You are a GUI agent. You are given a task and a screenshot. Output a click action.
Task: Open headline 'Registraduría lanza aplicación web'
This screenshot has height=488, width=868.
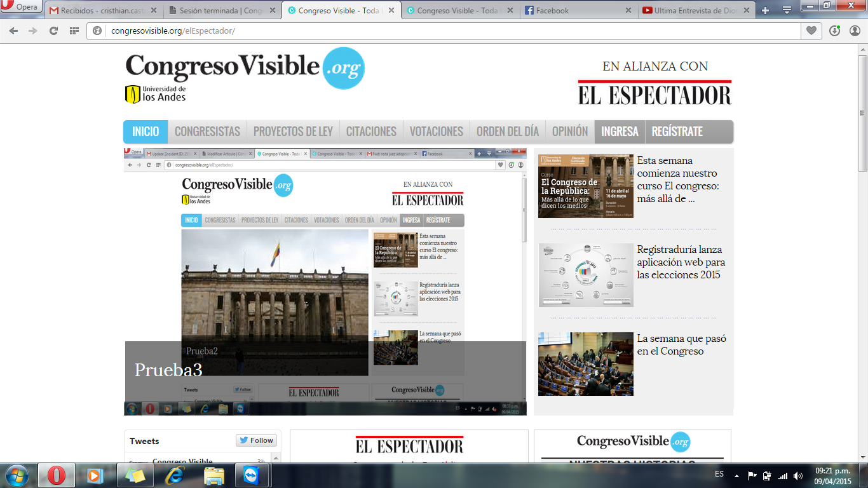[681, 262]
